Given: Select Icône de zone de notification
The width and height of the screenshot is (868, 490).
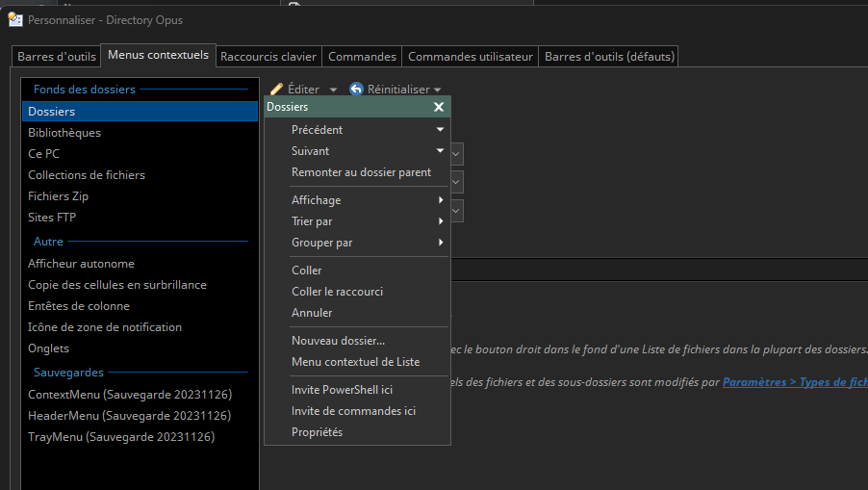Looking at the screenshot, I should 140,327.
